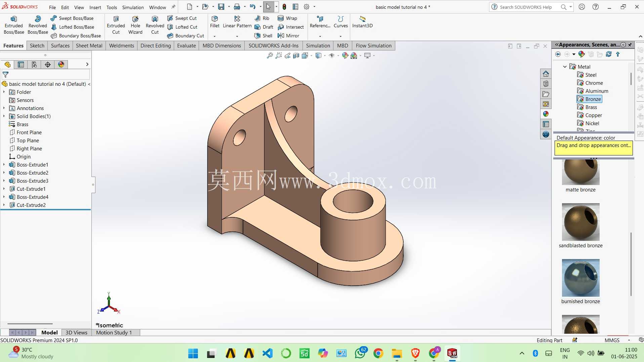Choose the Swept Boss/Base tool
The height and width of the screenshot is (362, 644).
pos(72,18)
